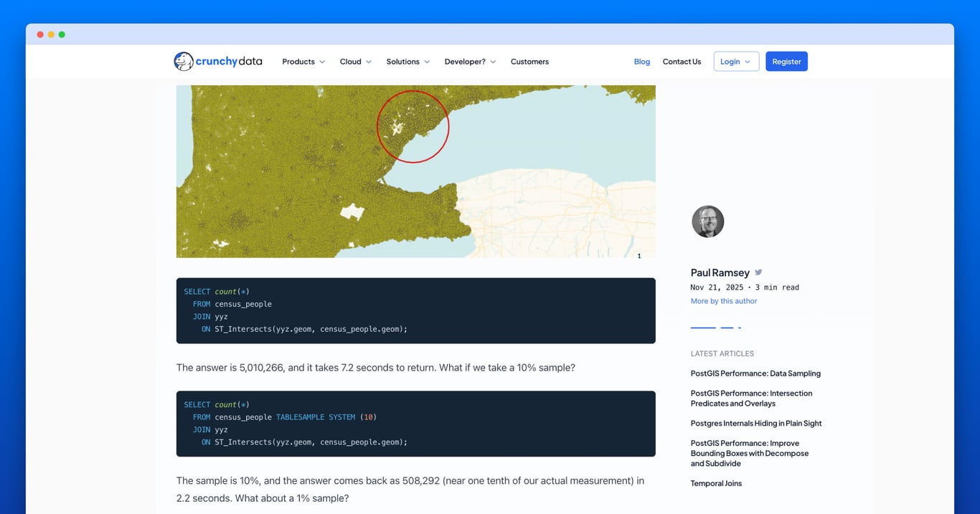The image size is (980, 514).
Task: Open the Contact Us page
Action: click(x=682, y=62)
